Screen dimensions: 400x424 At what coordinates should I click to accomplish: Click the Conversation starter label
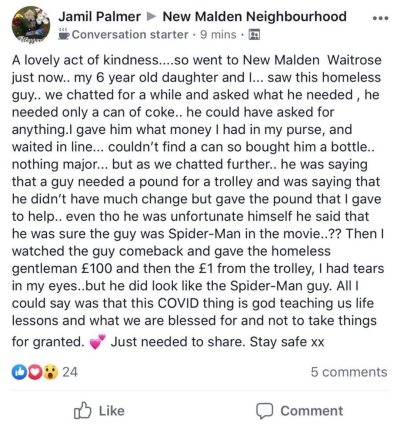(130, 34)
